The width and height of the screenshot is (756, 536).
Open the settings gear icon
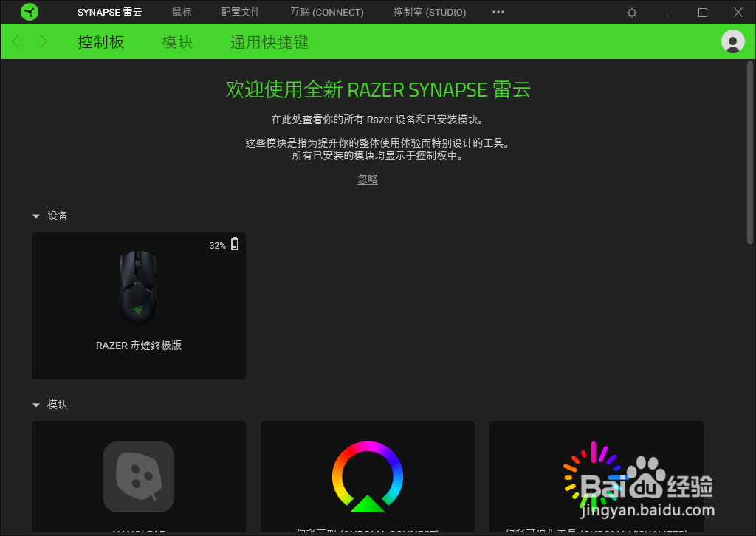pos(632,13)
